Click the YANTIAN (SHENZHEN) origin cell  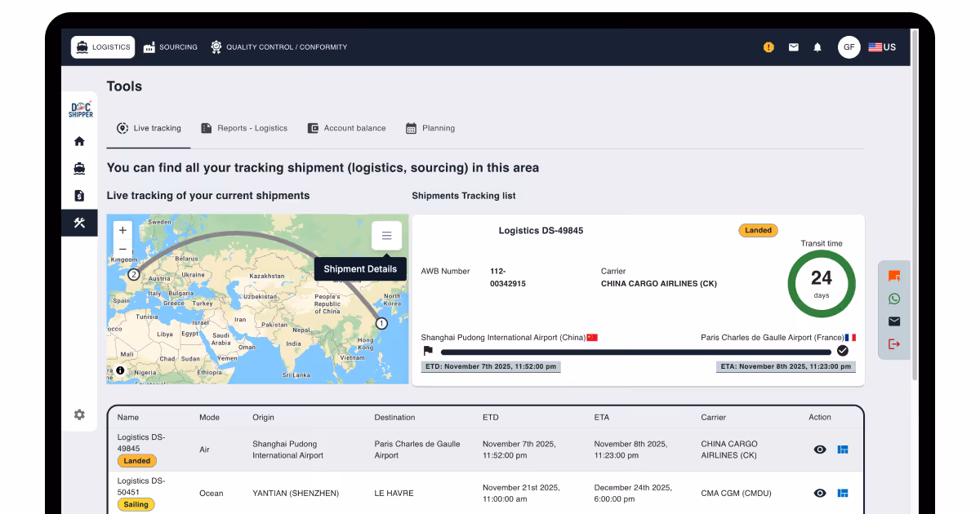[x=296, y=493]
